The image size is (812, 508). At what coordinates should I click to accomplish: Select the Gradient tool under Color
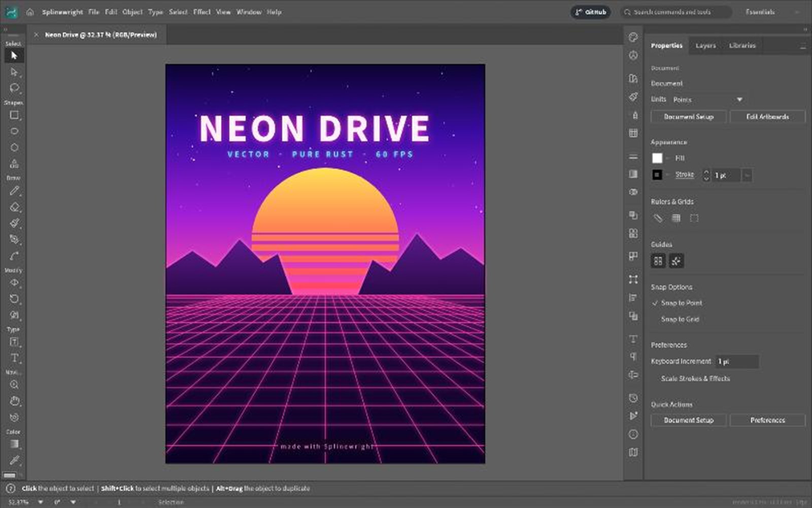[x=14, y=444]
